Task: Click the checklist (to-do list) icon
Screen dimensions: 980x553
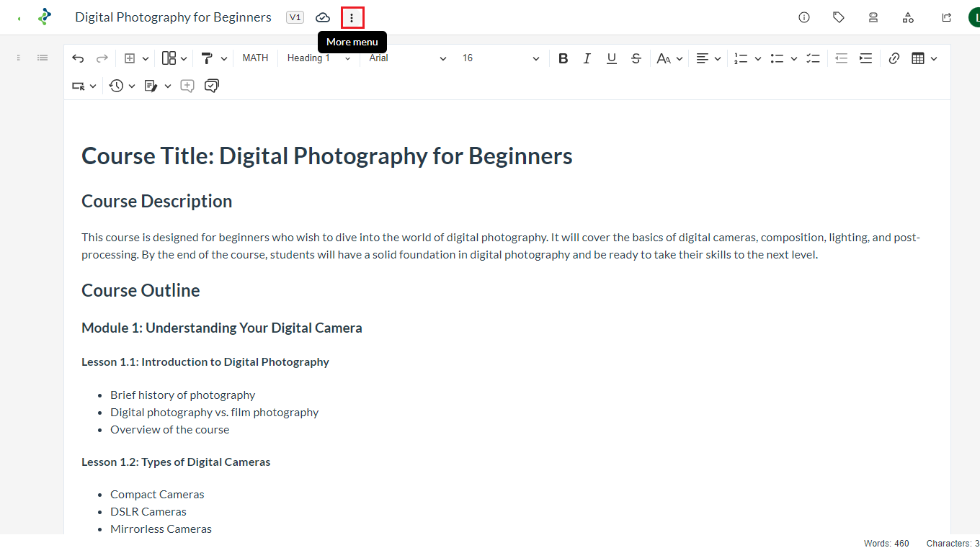Action: coord(813,58)
